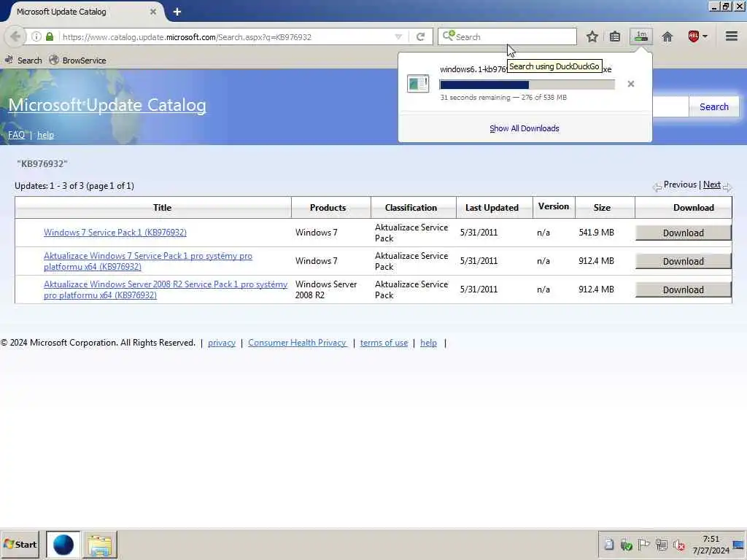
Task: Sort results by Products column
Action: 328,208
